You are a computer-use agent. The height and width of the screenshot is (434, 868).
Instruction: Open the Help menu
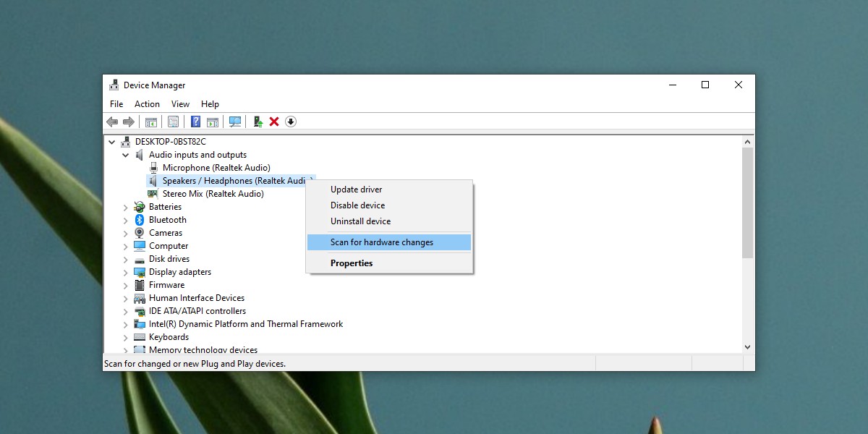[x=210, y=104]
